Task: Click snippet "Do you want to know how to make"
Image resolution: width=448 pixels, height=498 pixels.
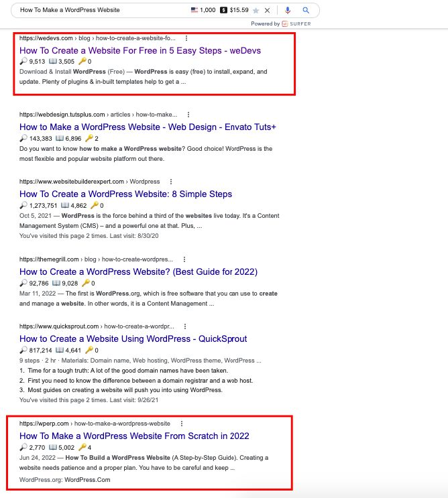Action: pos(146,153)
